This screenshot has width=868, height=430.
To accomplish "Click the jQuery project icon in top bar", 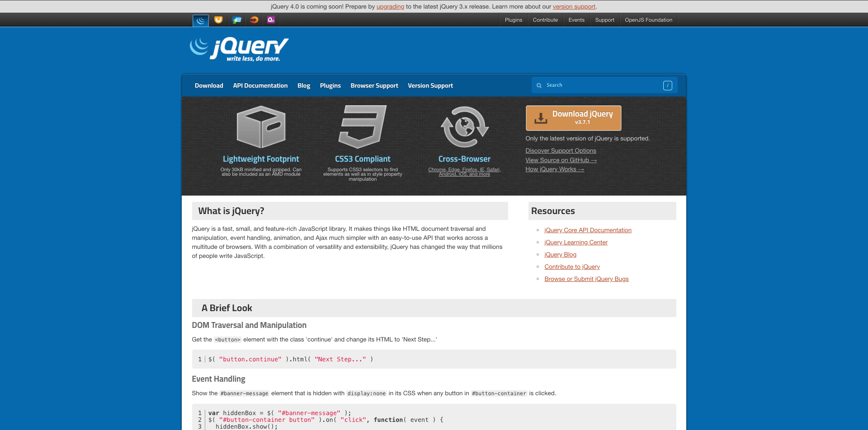I will click(201, 20).
